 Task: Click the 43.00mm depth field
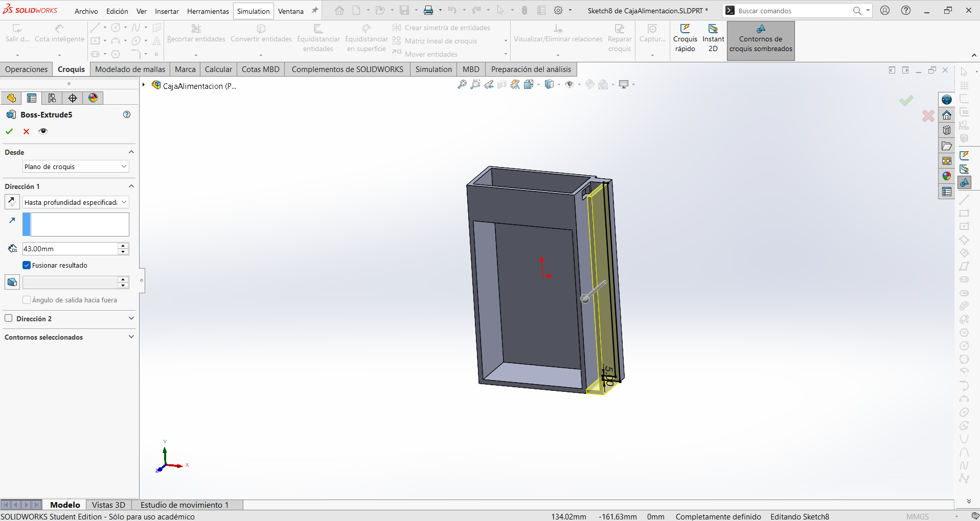click(70, 249)
